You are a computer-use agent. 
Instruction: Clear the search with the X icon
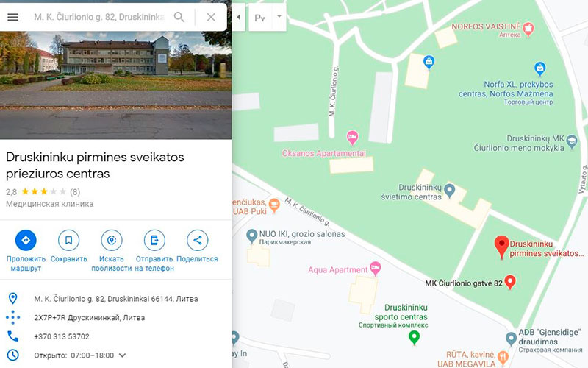[211, 17]
